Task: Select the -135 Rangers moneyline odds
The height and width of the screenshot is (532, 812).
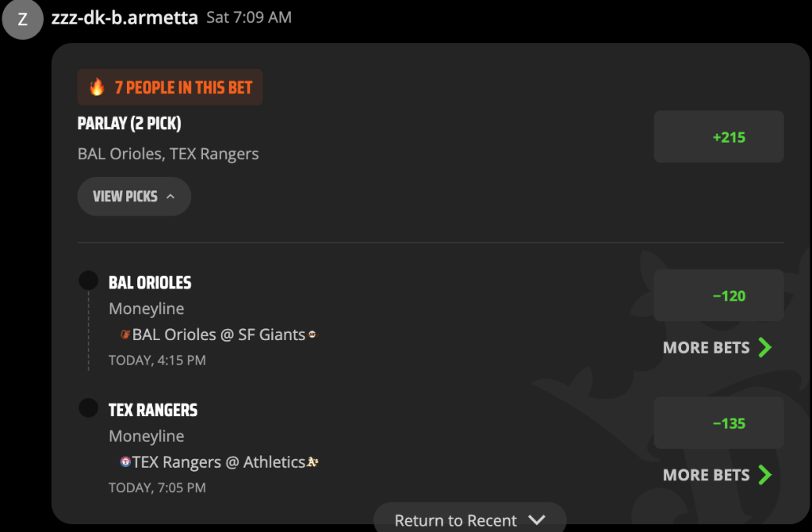Action: 718,423
